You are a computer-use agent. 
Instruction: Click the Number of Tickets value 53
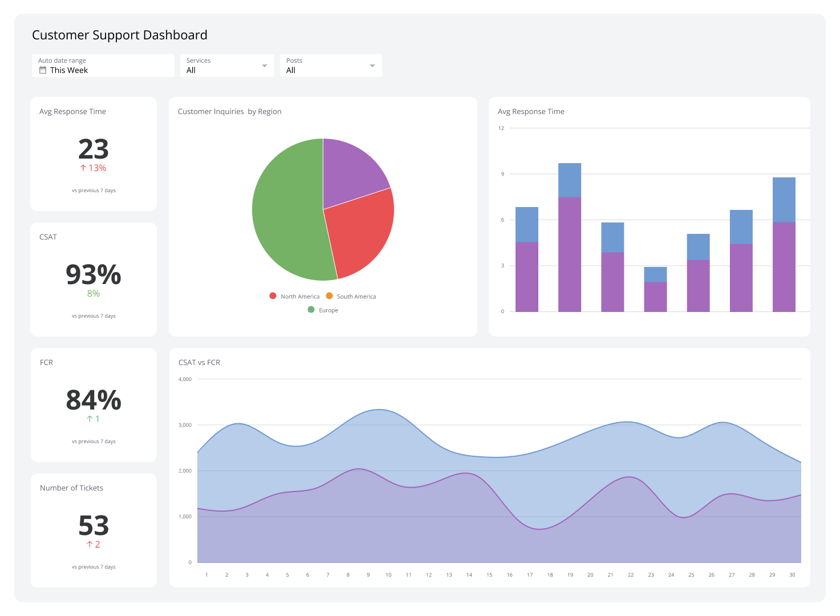(x=94, y=525)
